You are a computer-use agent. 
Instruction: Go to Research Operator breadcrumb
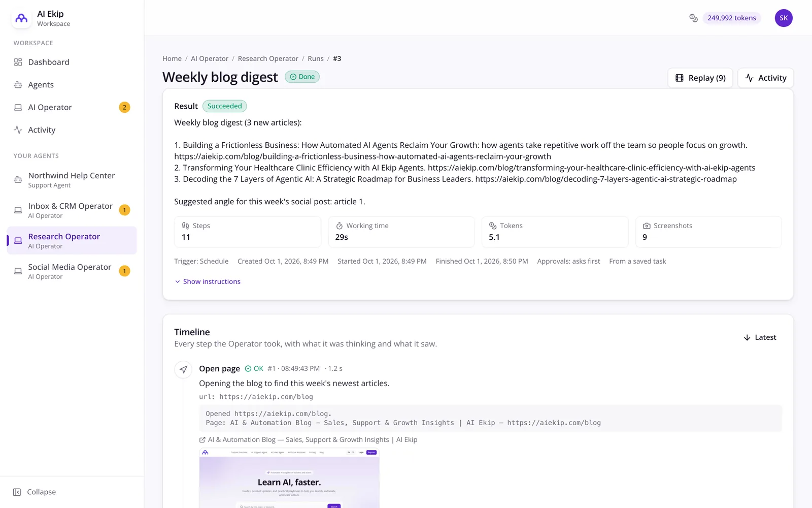[x=268, y=59]
